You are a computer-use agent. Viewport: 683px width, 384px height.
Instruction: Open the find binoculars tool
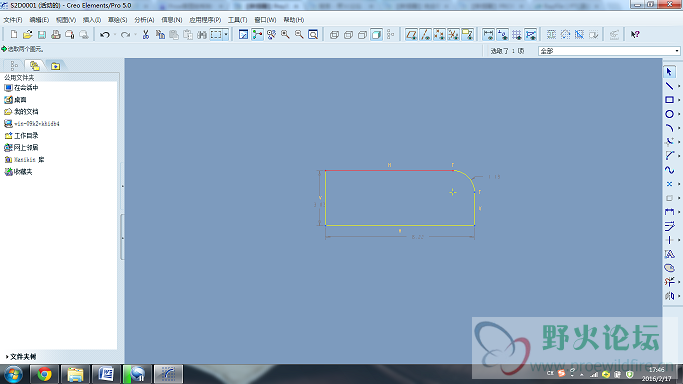click(x=202, y=34)
